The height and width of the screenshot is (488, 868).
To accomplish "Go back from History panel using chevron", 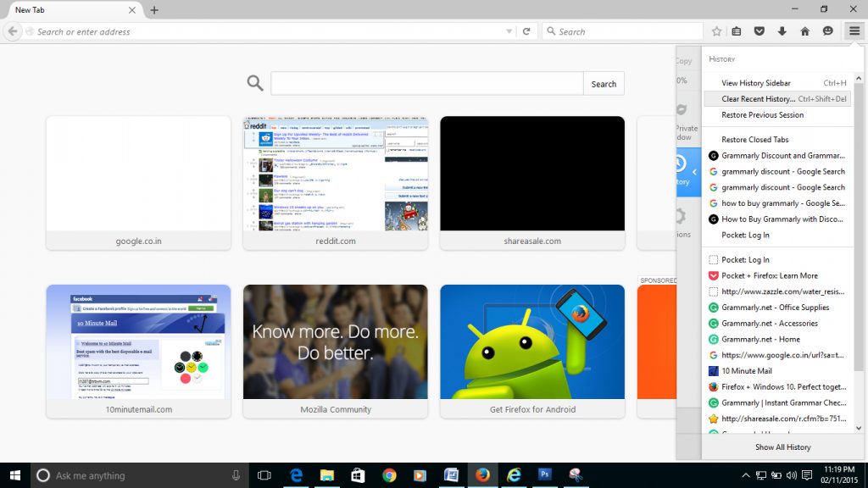I will point(694,172).
